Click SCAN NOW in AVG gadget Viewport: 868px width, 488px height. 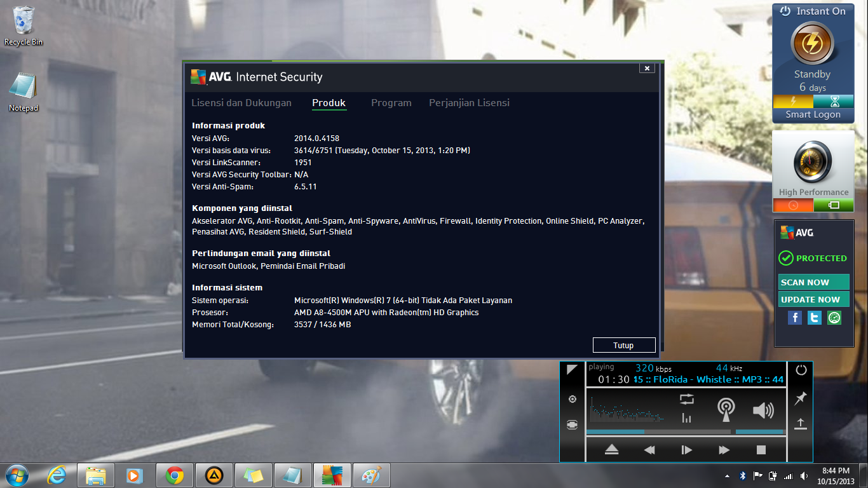(813, 282)
